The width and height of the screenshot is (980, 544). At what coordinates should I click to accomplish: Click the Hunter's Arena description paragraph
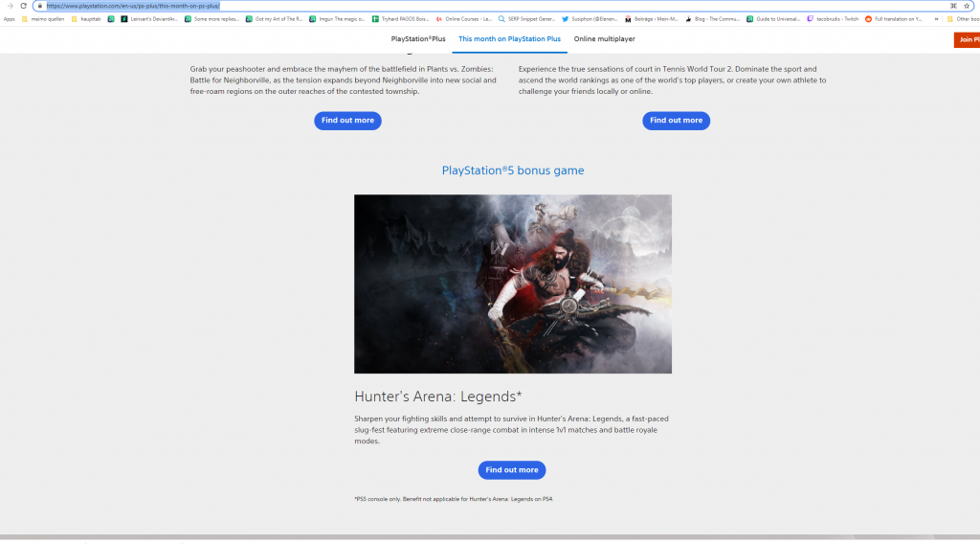511,430
